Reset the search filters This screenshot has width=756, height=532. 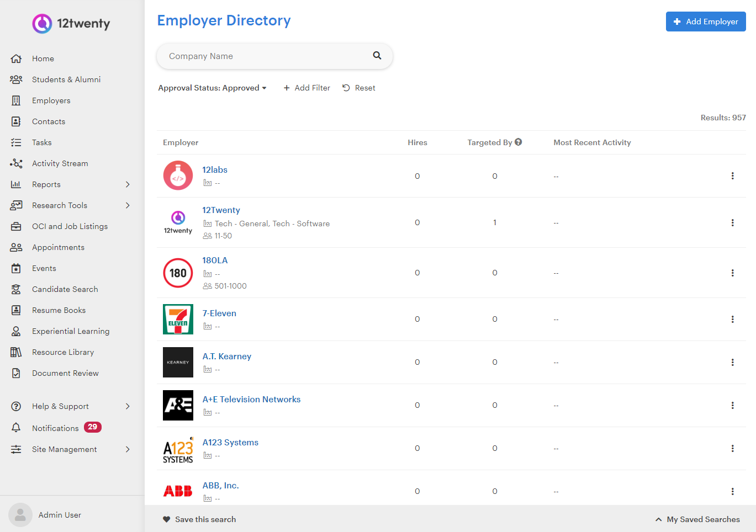[x=359, y=88]
